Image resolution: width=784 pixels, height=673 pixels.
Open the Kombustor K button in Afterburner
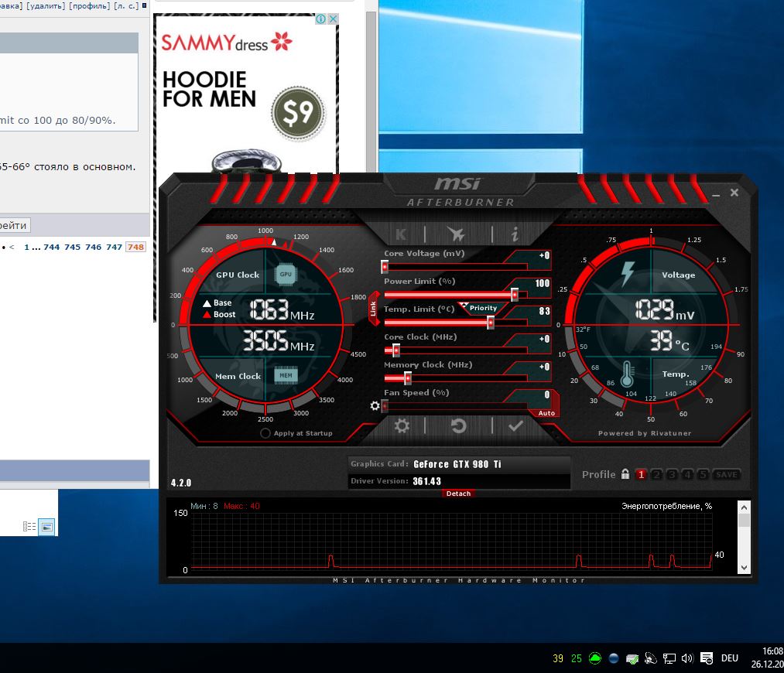point(400,234)
